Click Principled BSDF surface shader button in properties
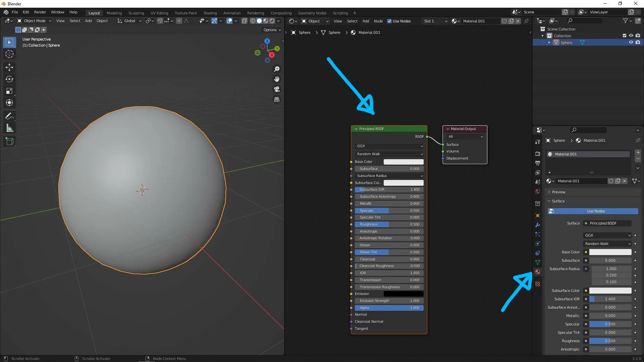The height and width of the screenshot is (362, 644). coord(607,223)
